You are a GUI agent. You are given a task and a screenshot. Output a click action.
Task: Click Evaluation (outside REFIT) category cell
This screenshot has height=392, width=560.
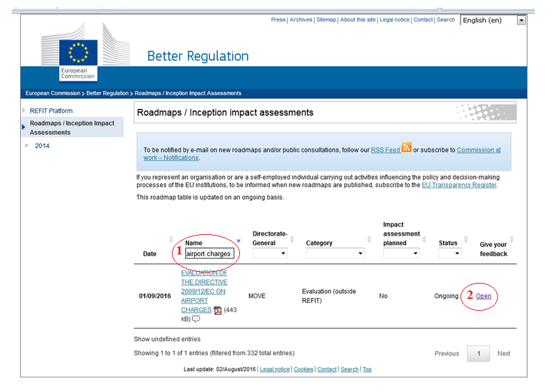click(x=329, y=296)
